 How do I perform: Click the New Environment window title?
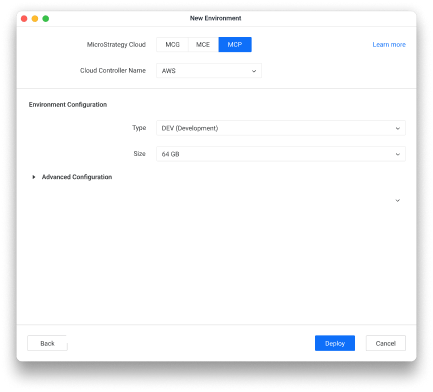pyautogui.click(x=215, y=18)
